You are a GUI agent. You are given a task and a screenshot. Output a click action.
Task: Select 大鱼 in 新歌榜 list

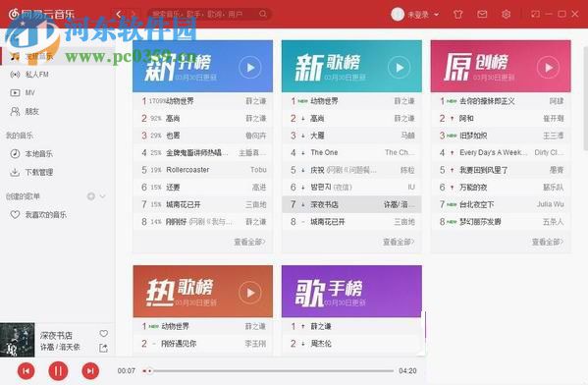tap(351, 136)
